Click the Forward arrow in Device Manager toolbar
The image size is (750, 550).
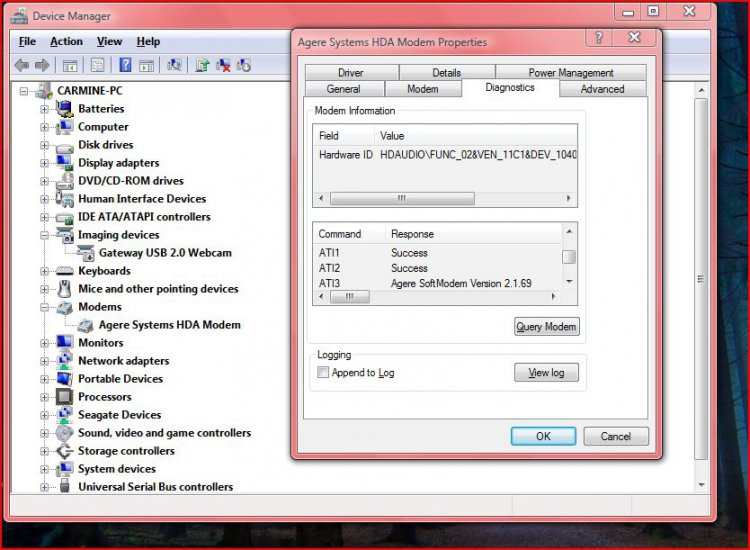pos(43,65)
